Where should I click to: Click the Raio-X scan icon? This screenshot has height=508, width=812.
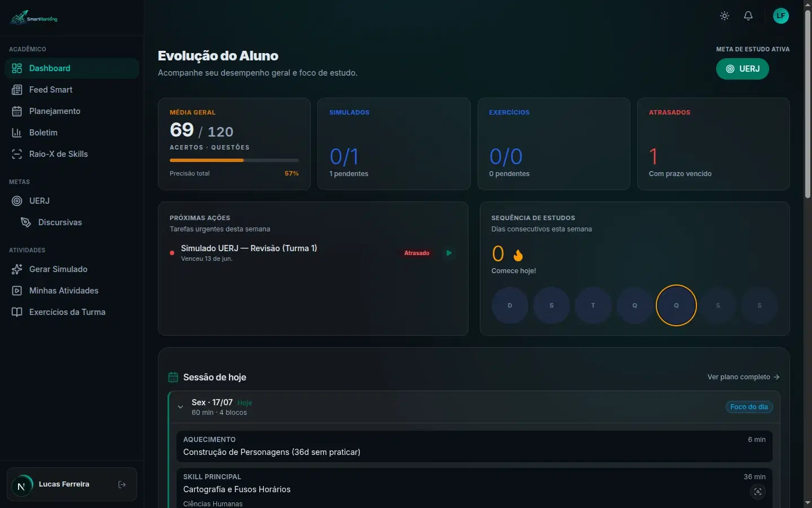coord(17,154)
